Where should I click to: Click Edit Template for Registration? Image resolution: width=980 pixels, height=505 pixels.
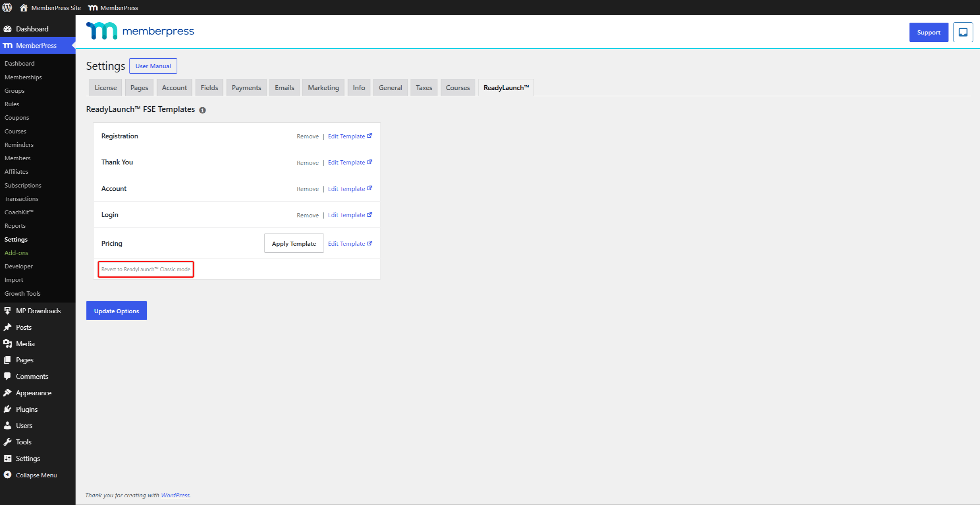point(350,136)
